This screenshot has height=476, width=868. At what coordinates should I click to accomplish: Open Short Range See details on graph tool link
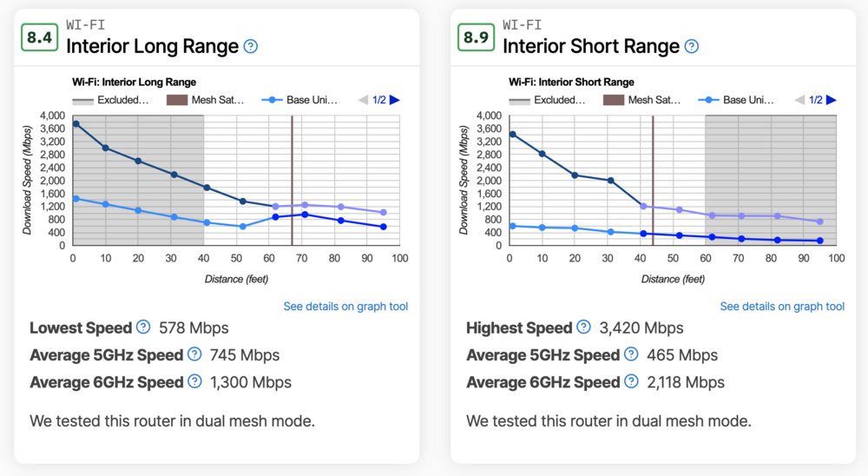tap(782, 306)
